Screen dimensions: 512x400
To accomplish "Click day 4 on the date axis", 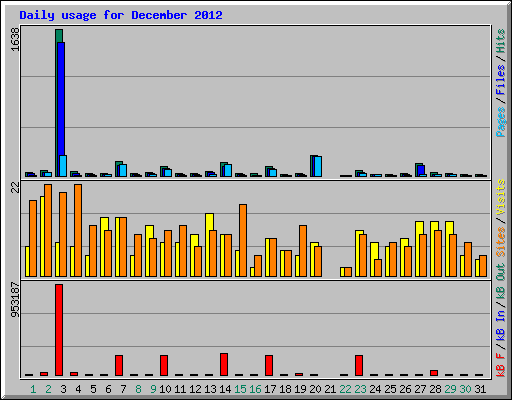I will coord(78,389).
